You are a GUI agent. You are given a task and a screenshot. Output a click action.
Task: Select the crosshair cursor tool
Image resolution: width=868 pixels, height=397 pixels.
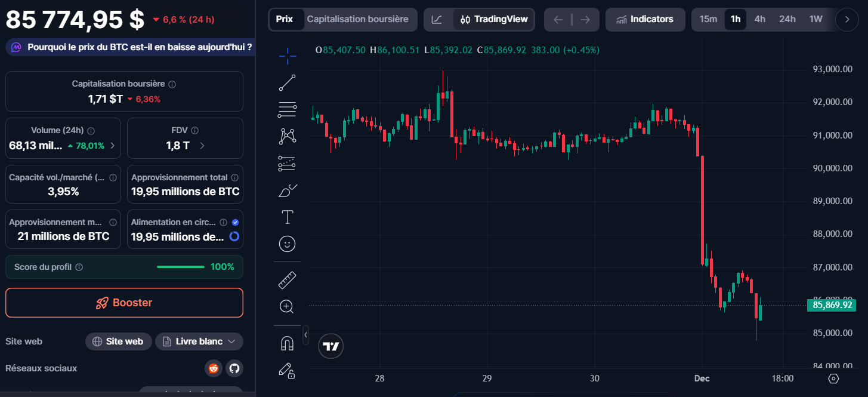(287, 56)
